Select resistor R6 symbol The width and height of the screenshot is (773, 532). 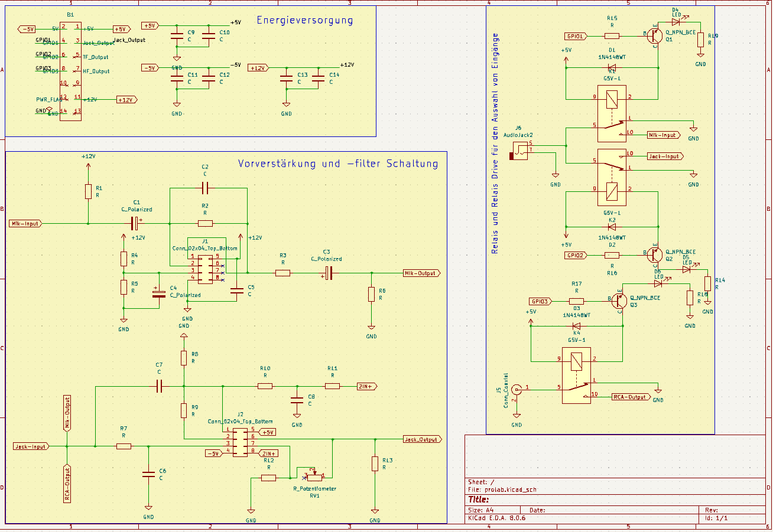pos(371,294)
